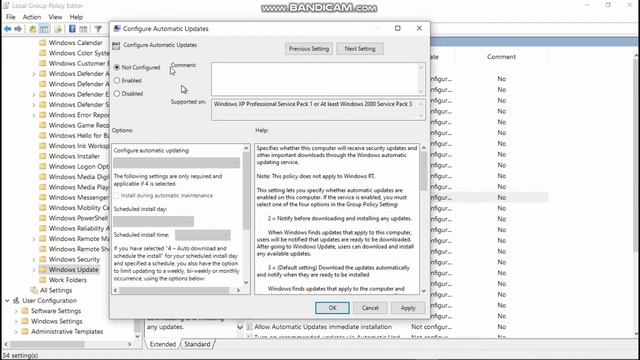Viewport: 640px width, 360px height.
Task: Toggle the Show/Hide Action Pane icon
Action: pyautogui.click(x=83, y=29)
